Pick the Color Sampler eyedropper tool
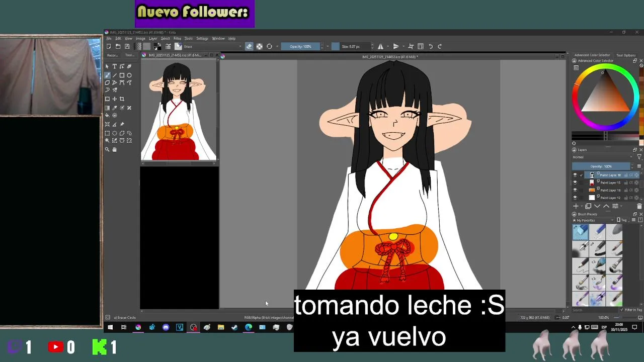The image size is (644, 362). pos(115,108)
